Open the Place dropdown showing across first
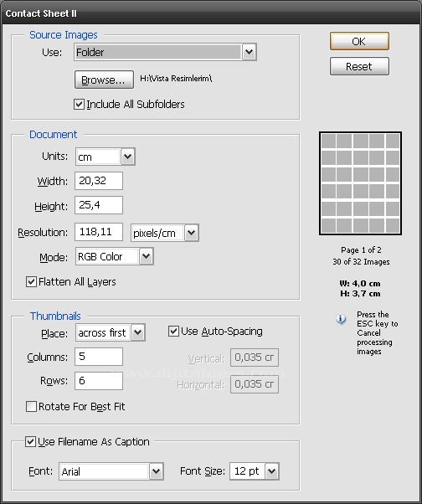 (x=111, y=332)
